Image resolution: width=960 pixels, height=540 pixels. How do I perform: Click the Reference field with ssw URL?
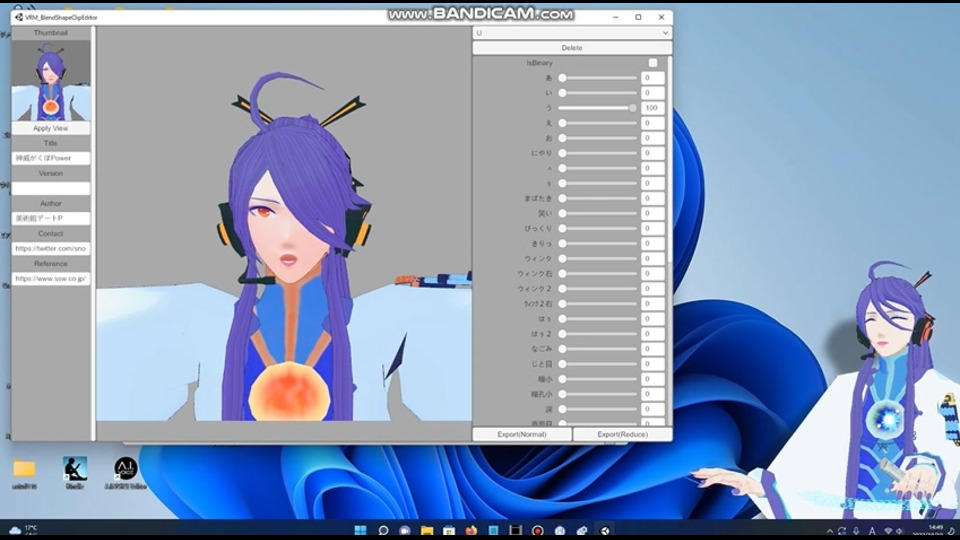tap(51, 279)
